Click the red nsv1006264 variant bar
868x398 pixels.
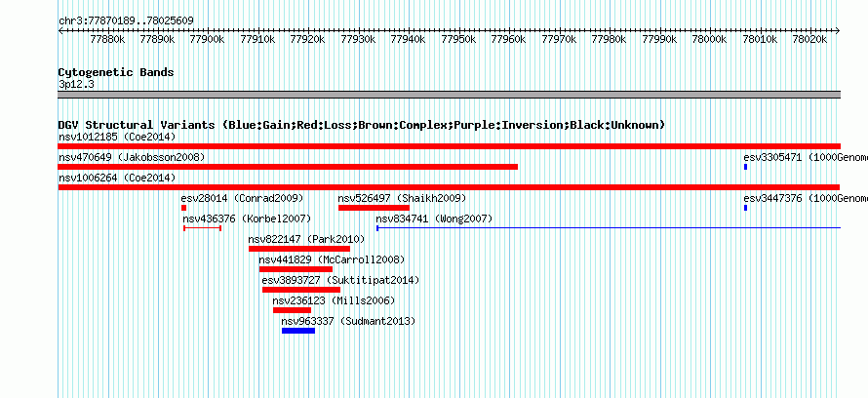pyautogui.click(x=449, y=187)
